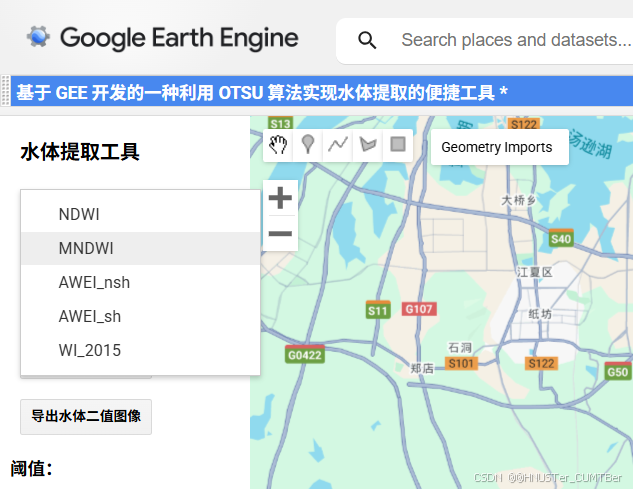Click the S13 road shield on map
This screenshot has height=489, width=633.
[280, 123]
